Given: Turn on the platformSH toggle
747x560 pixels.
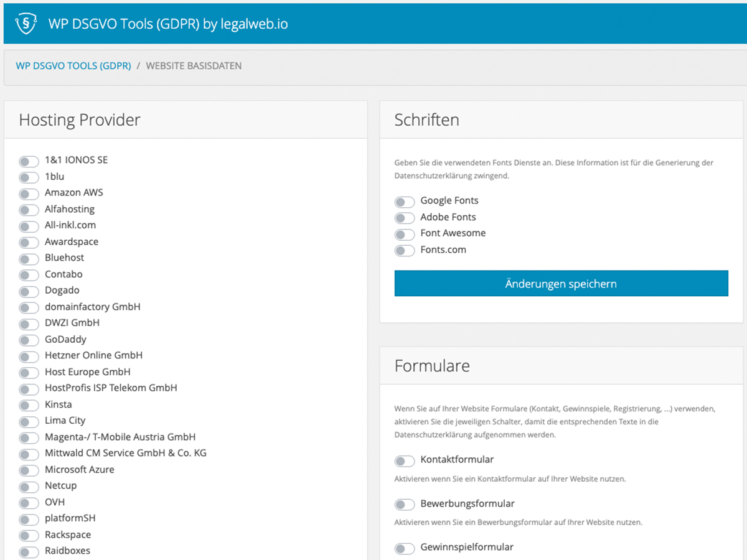Looking at the screenshot, I should (x=29, y=520).
